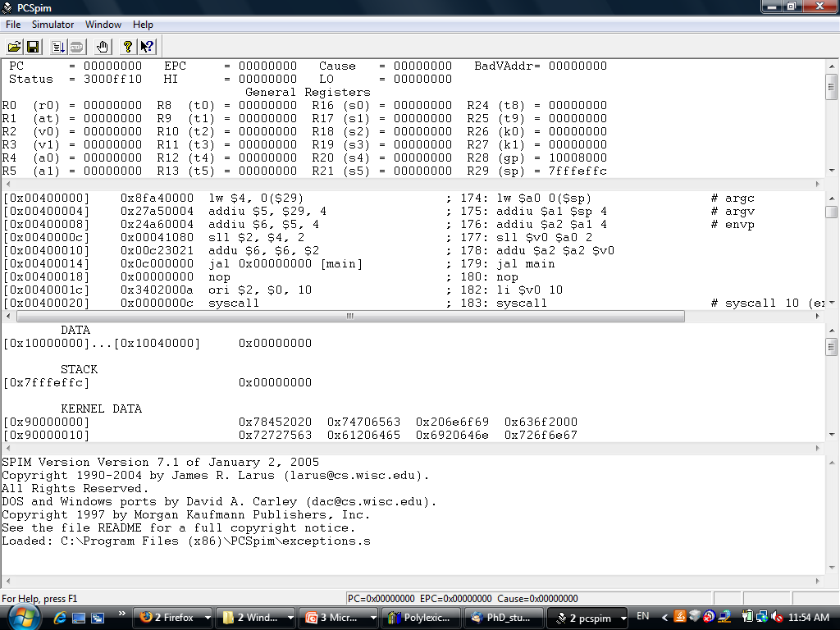Switch to the PhD_stu taskbar window
The image size is (840, 630).
504,618
